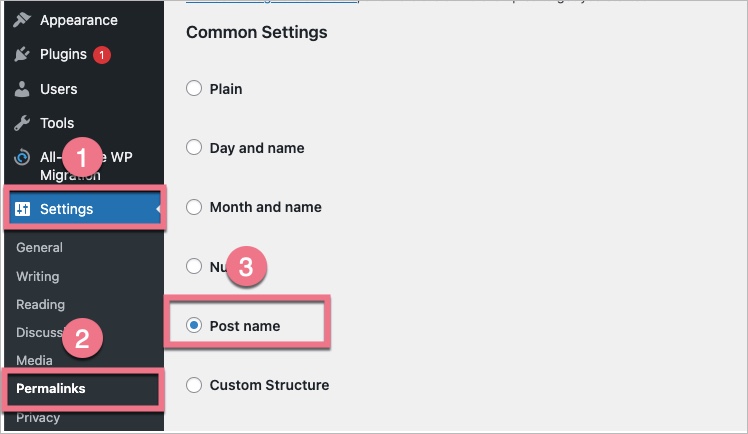The height and width of the screenshot is (434, 748).
Task: Open Reading settings page
Action: click(40, 304)
